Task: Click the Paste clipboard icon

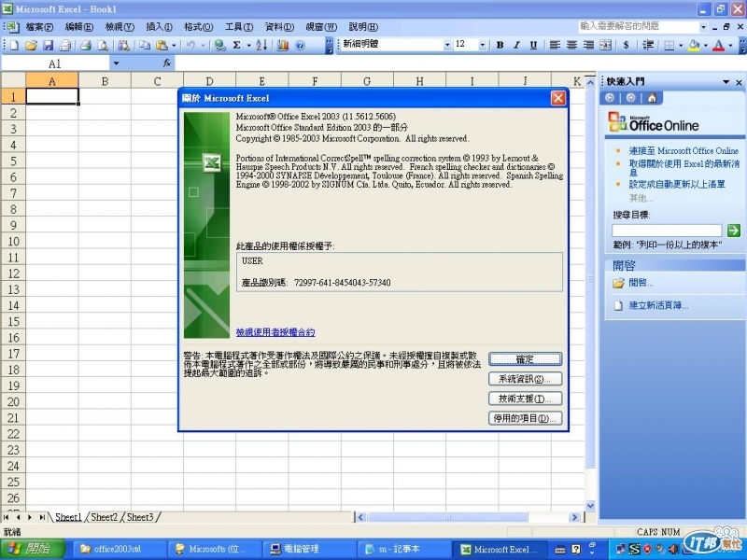Action: pos(162,45)
